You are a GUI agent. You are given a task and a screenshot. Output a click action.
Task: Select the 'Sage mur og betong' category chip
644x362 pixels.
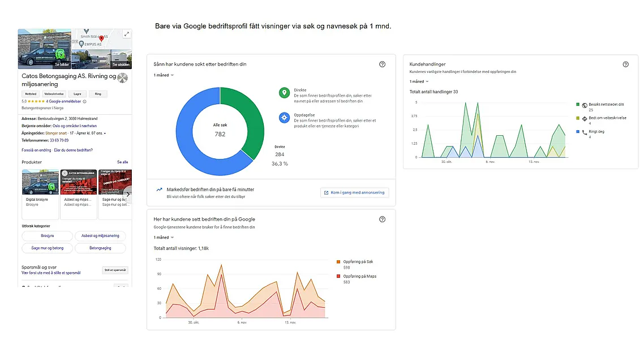(x=47, y=248)
